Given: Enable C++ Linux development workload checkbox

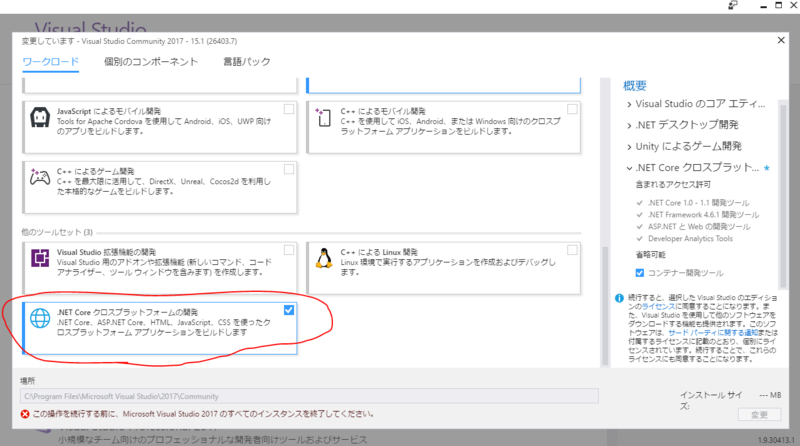Looking at the screenshot, I should (x=572, y=250).
